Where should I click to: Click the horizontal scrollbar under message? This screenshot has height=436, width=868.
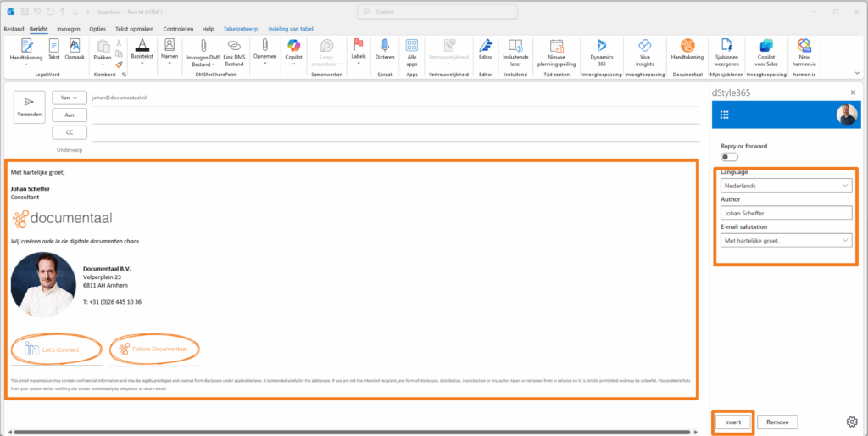click(352, 432)
